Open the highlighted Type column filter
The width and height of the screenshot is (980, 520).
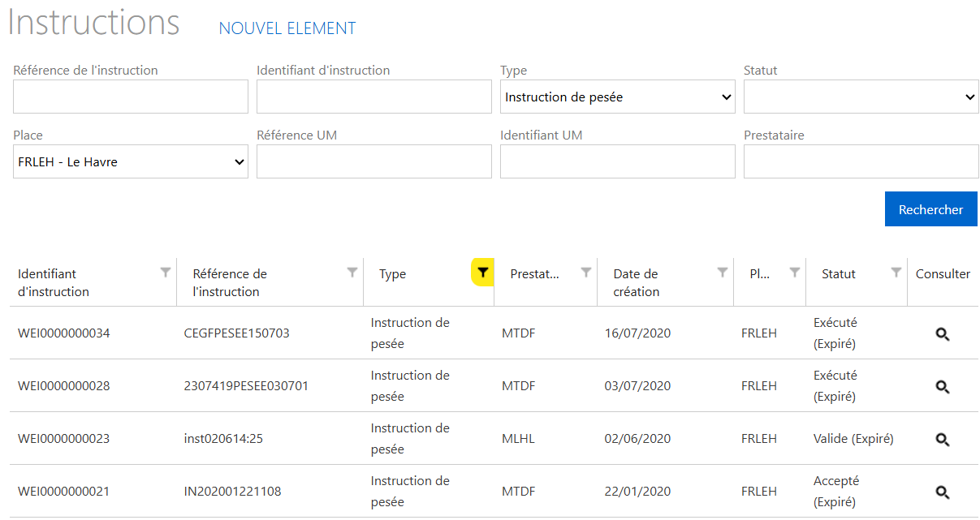[482, 273]
